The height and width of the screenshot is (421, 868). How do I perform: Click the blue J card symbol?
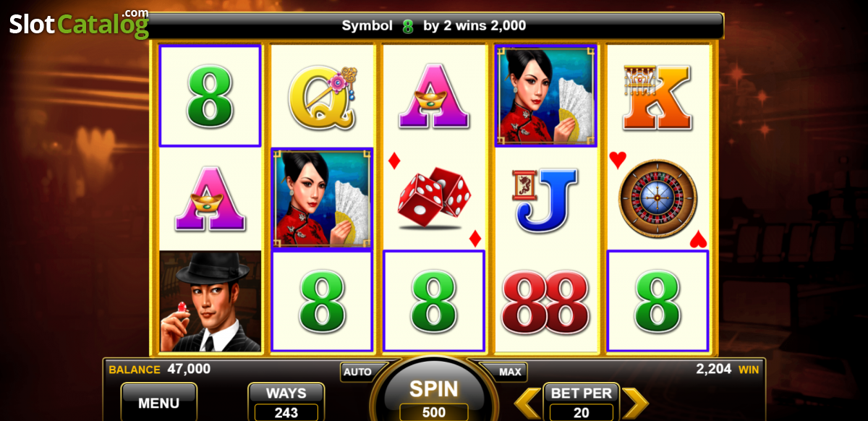[545, 198]
